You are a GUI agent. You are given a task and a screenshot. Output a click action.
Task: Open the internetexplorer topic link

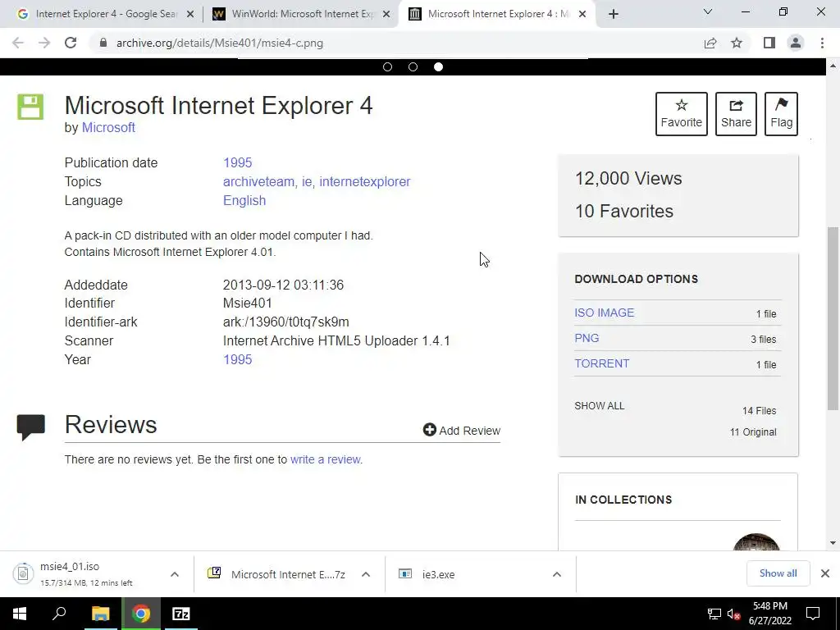coord(365,181)
